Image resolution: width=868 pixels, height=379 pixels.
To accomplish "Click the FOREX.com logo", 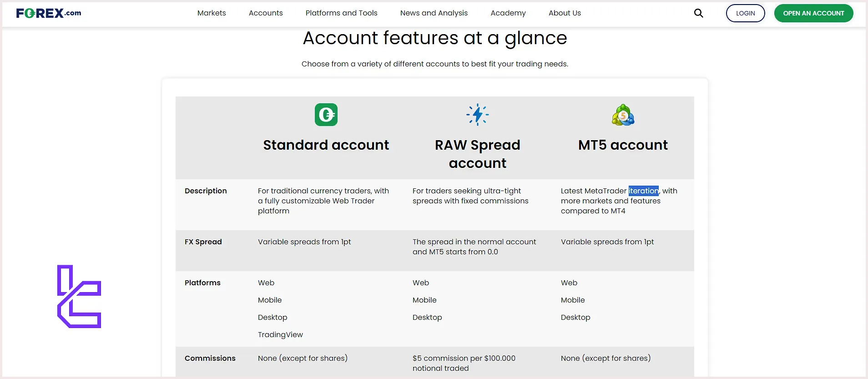I will (49, 13).
